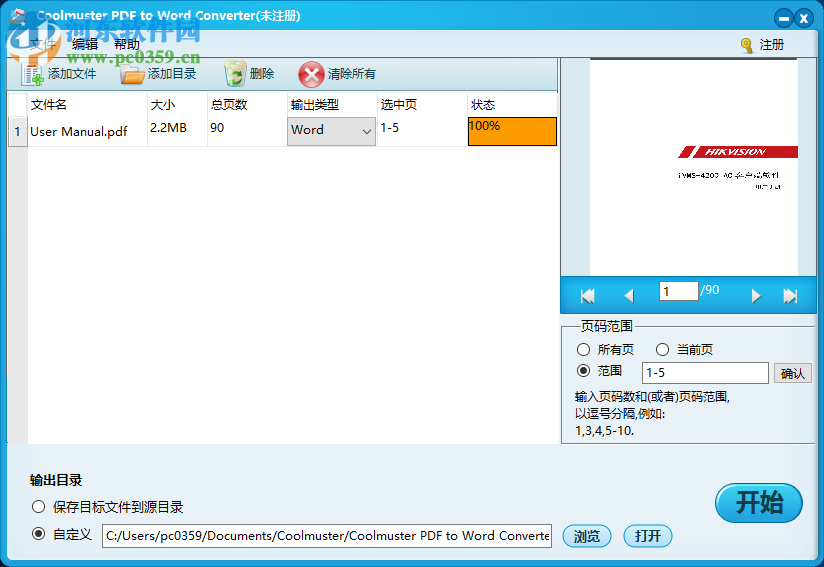The image size is (824, 567).
Task: Click the Delete recycle bin icon
Action: click(235, 74)
